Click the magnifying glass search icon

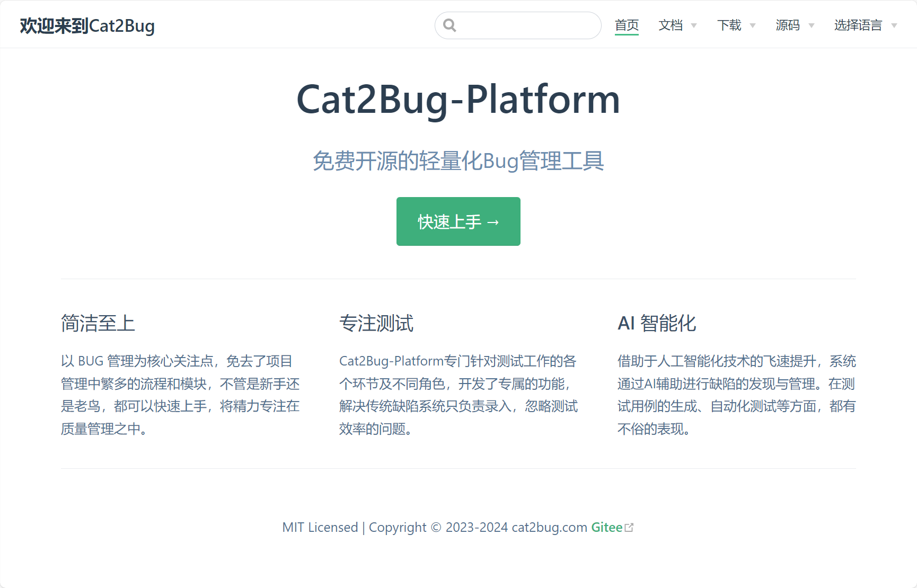(x=449, y=25)
